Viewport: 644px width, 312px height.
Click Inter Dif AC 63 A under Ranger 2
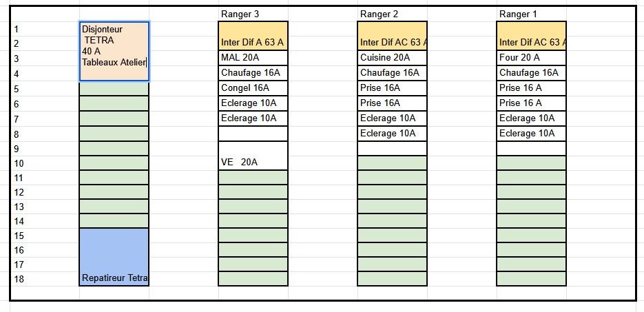392,36
